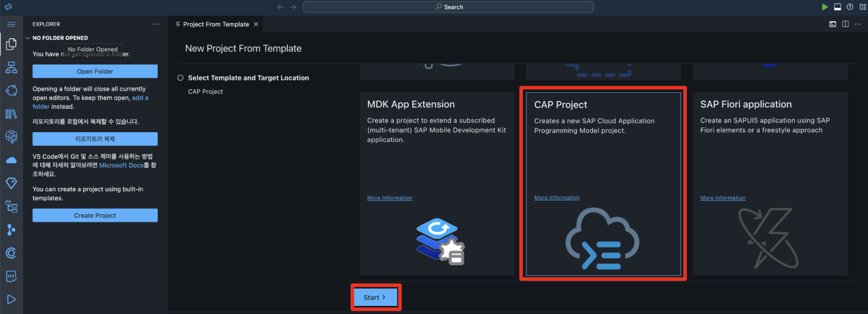Open terminal icon in editor toolbar
The image size is (868, 314).
click(833, 24)
